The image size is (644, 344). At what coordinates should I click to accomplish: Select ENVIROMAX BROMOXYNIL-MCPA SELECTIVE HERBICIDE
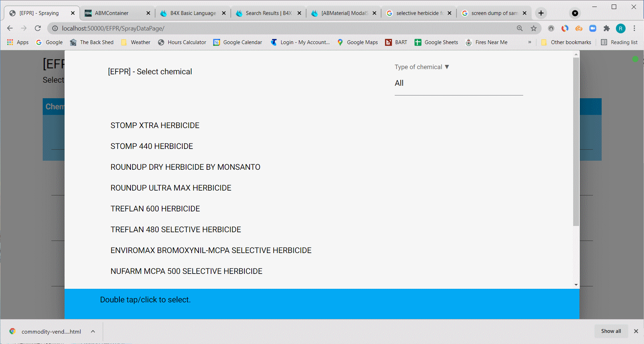point(211,250)
